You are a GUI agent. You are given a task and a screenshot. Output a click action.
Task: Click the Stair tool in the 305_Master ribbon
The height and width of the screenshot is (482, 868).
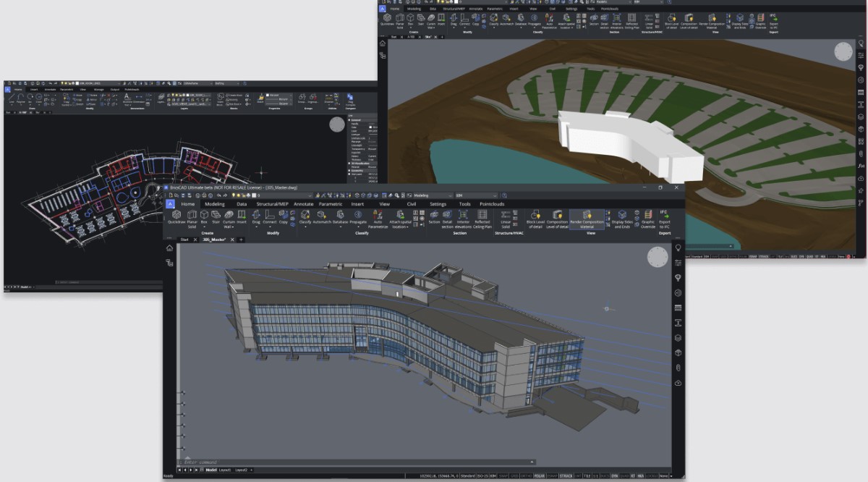216,216
